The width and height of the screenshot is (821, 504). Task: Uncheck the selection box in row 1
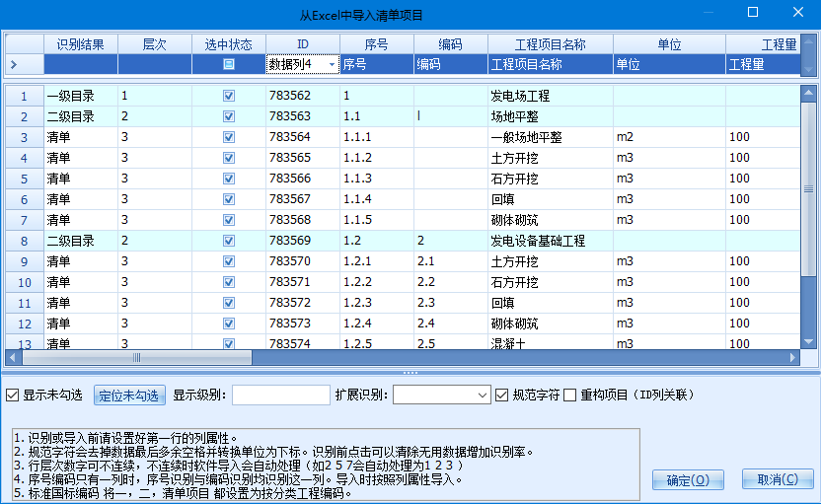[229, 96]
